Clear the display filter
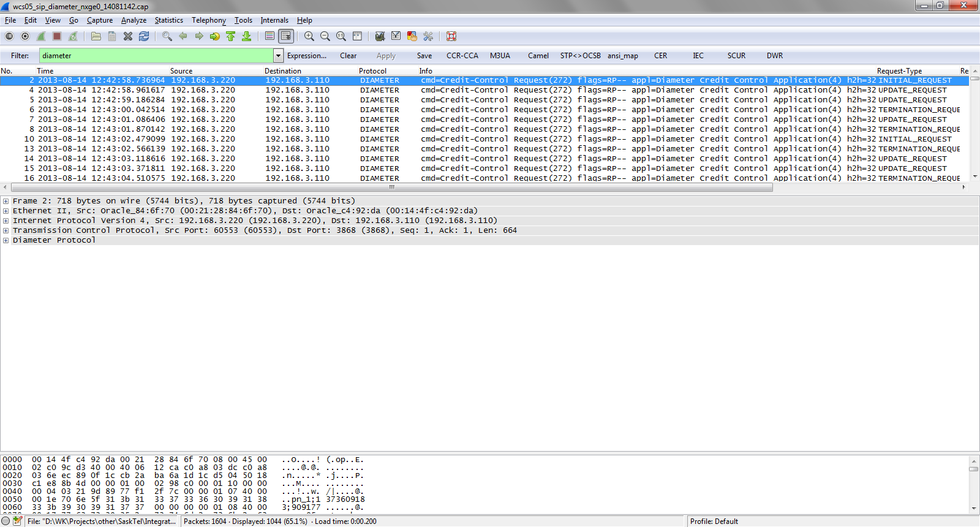 (x=349, y=56)
